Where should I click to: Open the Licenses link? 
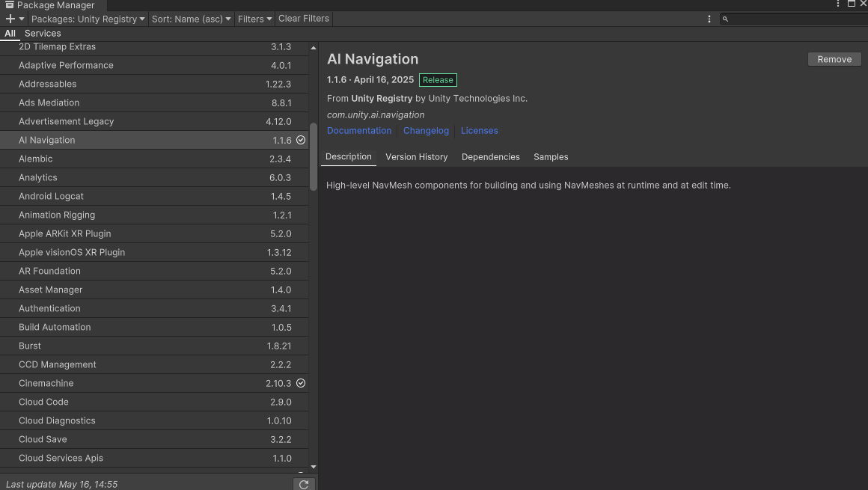tap(480, 131)
